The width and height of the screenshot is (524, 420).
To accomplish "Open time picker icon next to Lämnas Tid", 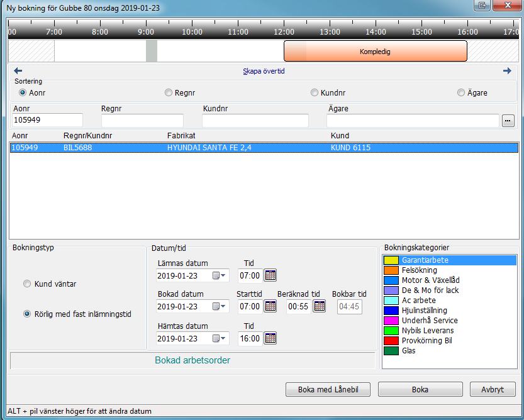I will [270, 275].
